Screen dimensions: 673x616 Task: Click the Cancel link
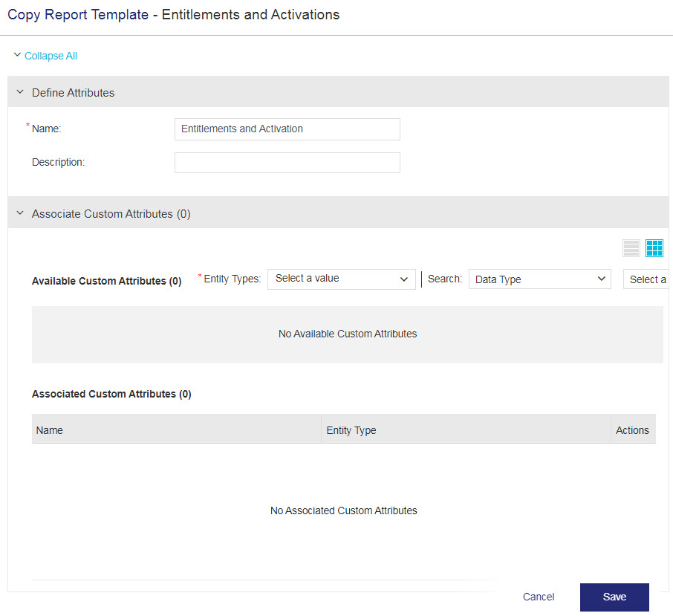coord(538,597)
